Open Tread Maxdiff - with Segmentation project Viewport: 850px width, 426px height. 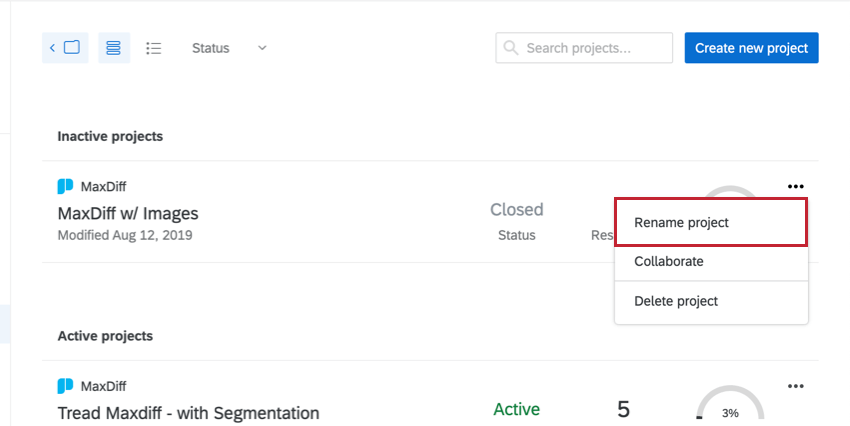pos(188,413)
